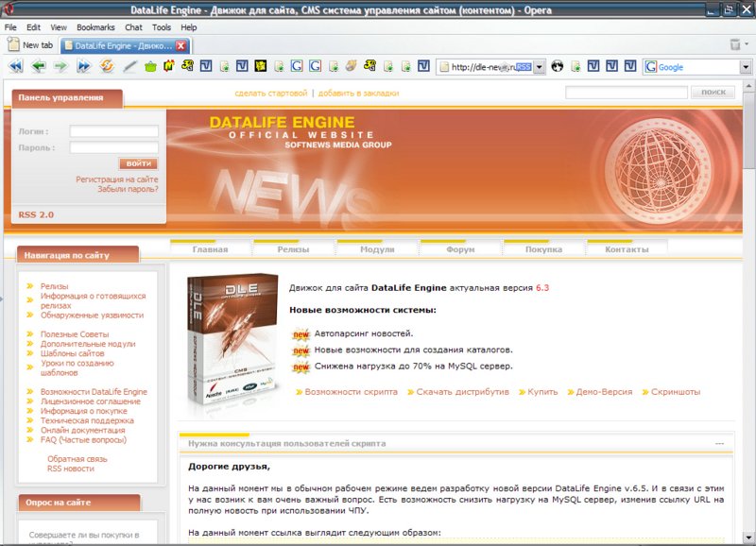The image size is (756, 546).
Task: Open the Скриншоты link
Action: [676, 392]
